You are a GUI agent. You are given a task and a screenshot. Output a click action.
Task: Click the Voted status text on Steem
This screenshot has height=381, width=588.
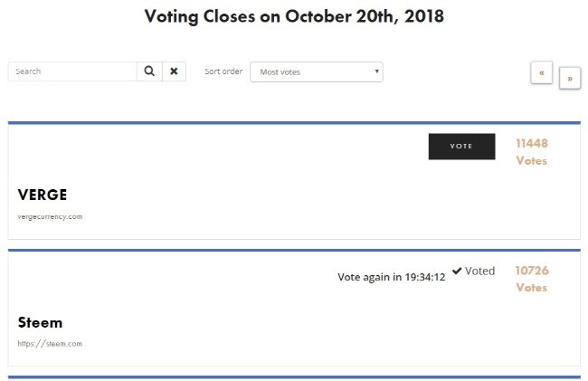(x=479, y=271)
